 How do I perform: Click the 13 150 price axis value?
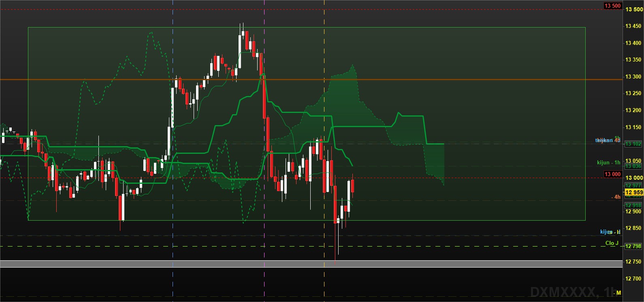(x=633, y=127)
